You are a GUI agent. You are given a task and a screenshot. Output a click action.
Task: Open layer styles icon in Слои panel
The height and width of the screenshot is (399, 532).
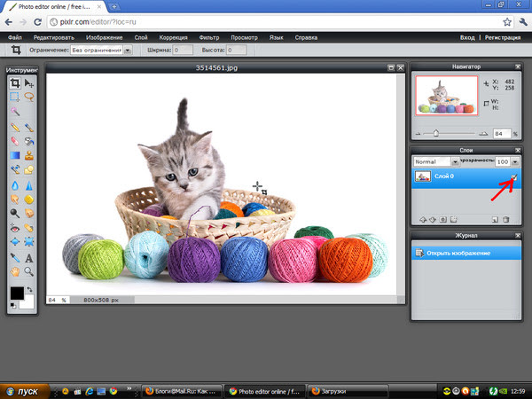454,220
